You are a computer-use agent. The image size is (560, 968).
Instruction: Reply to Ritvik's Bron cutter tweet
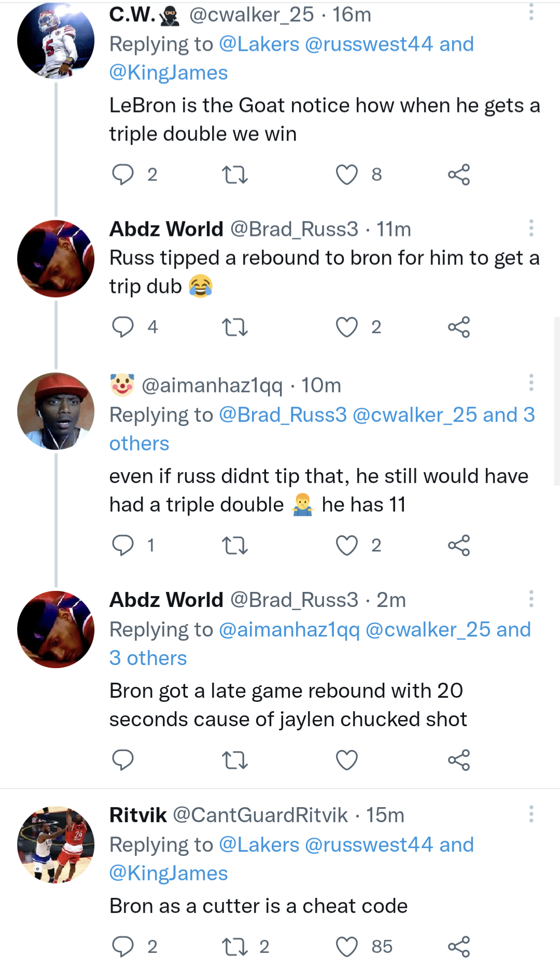pos(123,946)
